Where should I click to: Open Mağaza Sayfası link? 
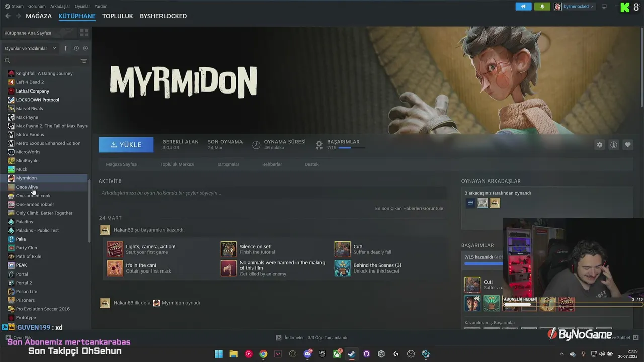click(x=121, y=164)
